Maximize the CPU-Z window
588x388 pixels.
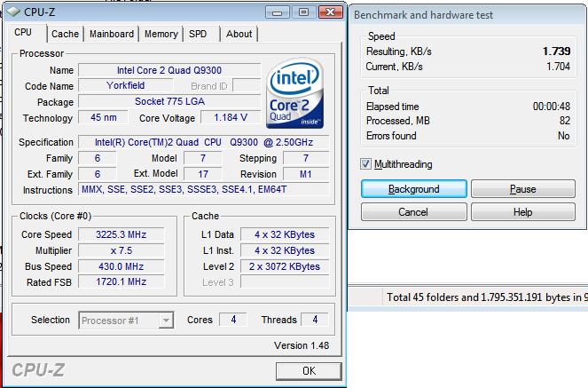(303, 12)
